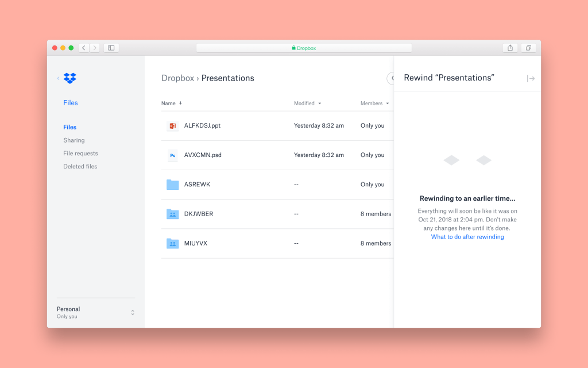The image size is (588, 368).
Task: Select Sharing in the sidebar
Action: click(74, 140)
